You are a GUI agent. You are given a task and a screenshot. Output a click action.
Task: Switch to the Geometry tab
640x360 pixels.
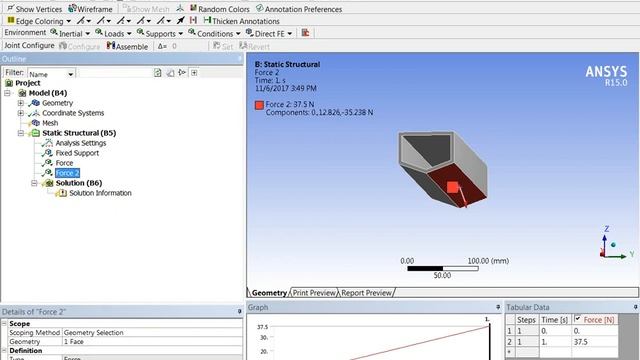coord(269,293)
